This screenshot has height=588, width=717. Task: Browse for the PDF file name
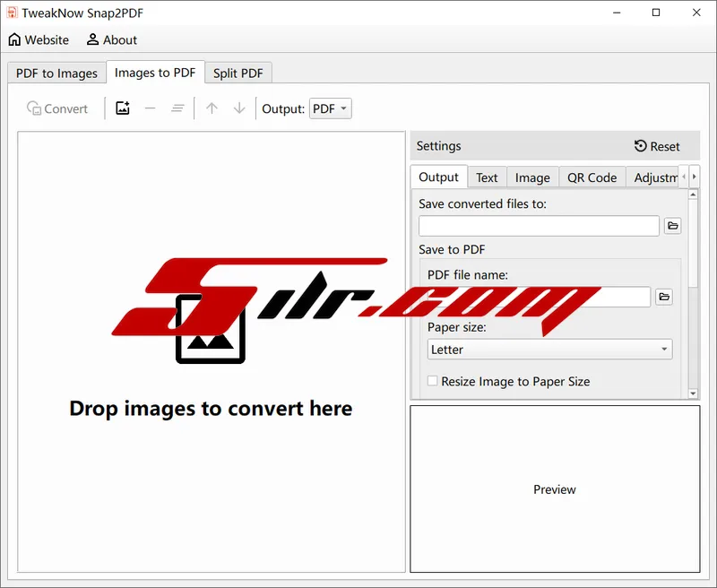tap(664, 297)
